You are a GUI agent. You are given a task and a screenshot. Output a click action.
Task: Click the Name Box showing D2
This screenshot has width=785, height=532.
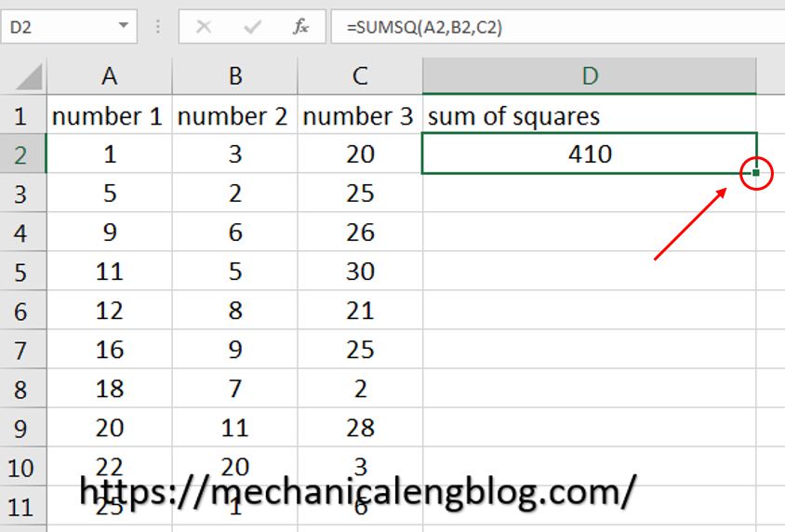click(x=69, y=27)
